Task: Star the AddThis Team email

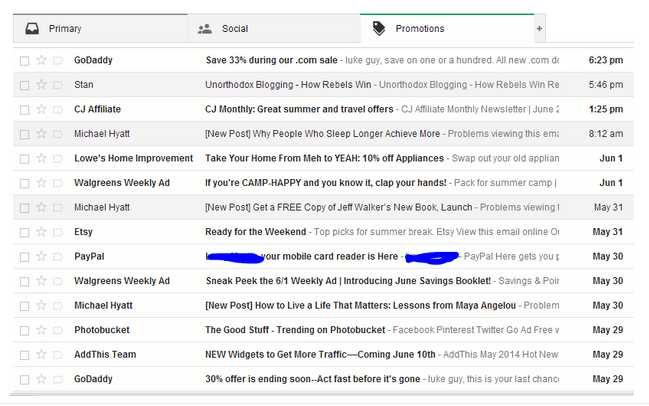Action: pos(41,354)
